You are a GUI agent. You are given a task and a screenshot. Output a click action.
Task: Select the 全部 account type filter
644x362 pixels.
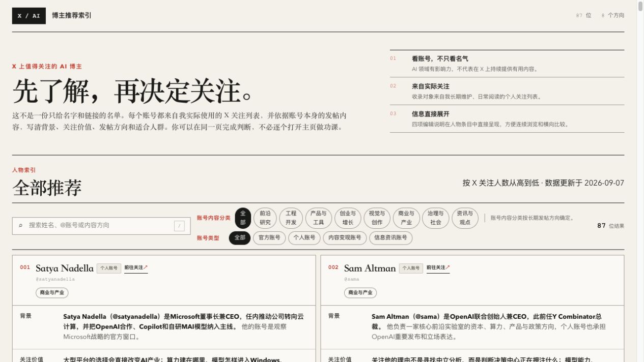240,238
